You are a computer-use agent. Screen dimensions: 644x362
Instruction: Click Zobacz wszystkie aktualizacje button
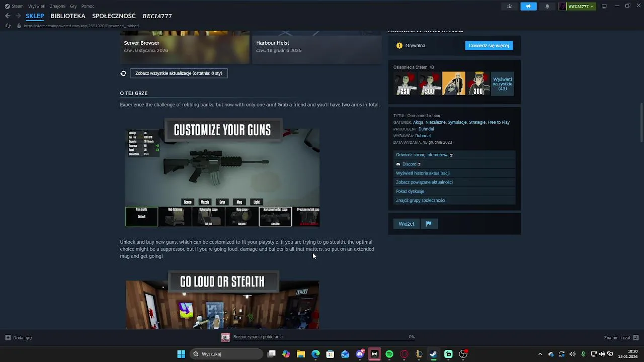pos(179,73)
